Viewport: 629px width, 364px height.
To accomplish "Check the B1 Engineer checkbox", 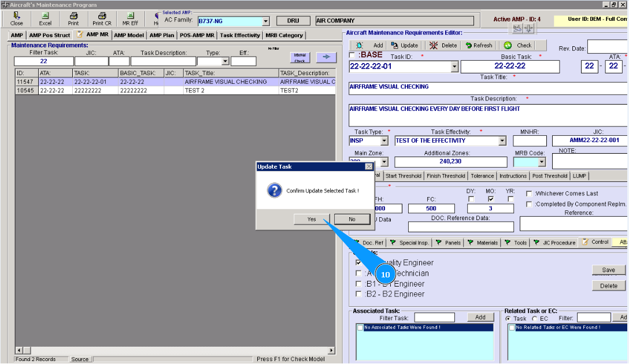I will click(x=358, y=284).
